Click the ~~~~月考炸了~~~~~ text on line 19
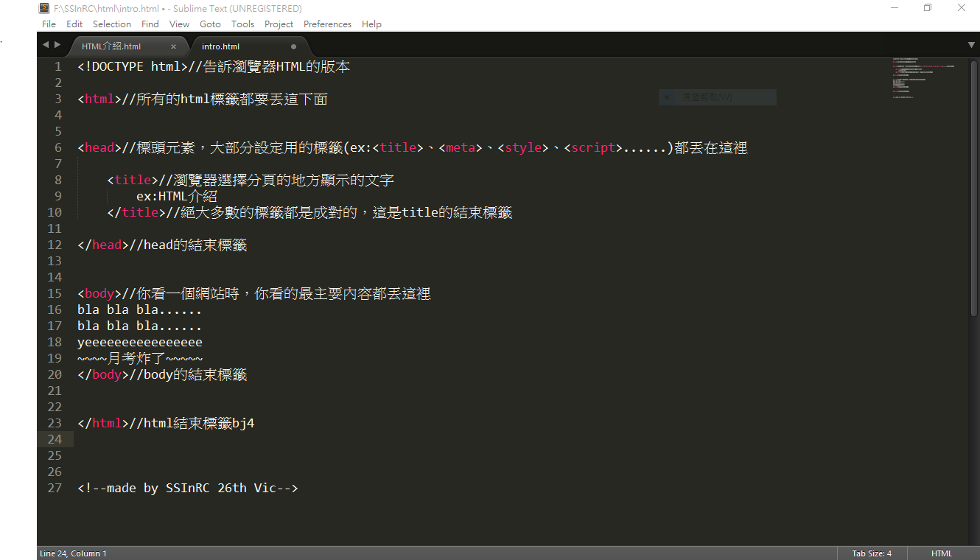Viewport: 980px width, 560px height. [x=140, y=358]
